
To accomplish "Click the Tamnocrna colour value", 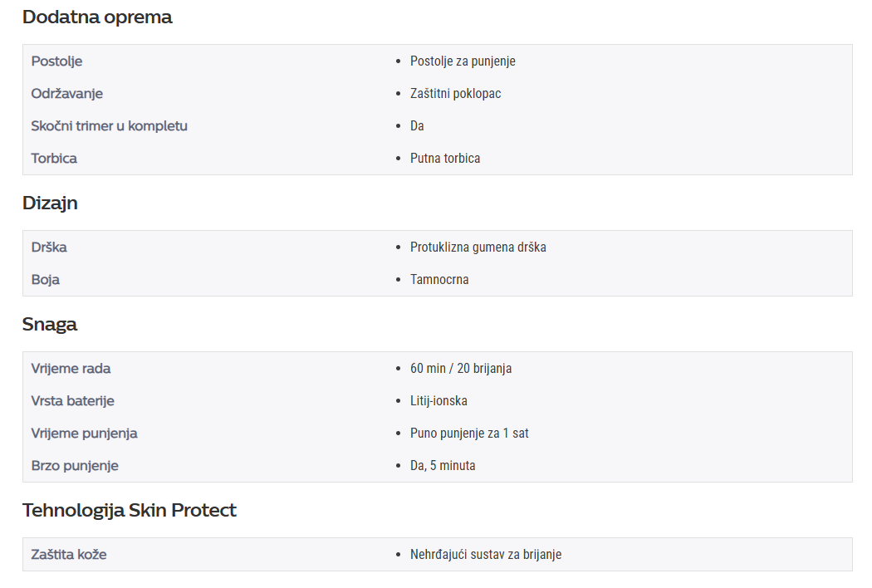I will point(439,280).
